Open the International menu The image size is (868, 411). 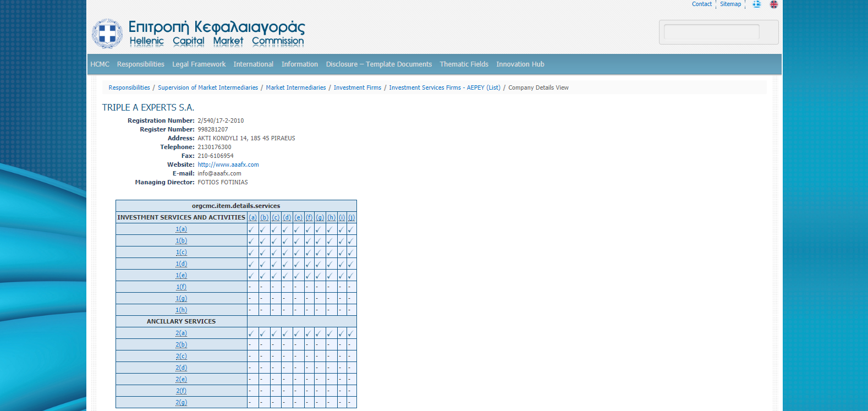point(254,64)
